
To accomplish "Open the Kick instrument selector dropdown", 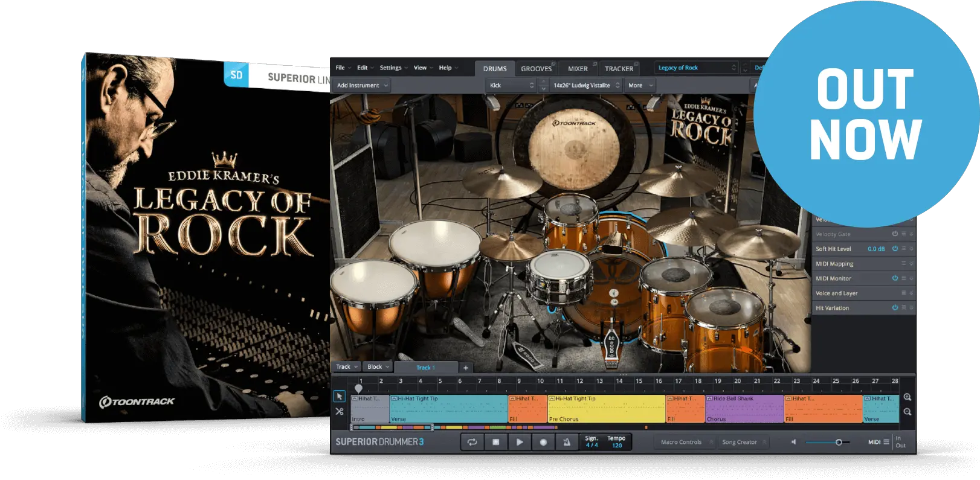I will pyautogui.click(x=511, y=85).
